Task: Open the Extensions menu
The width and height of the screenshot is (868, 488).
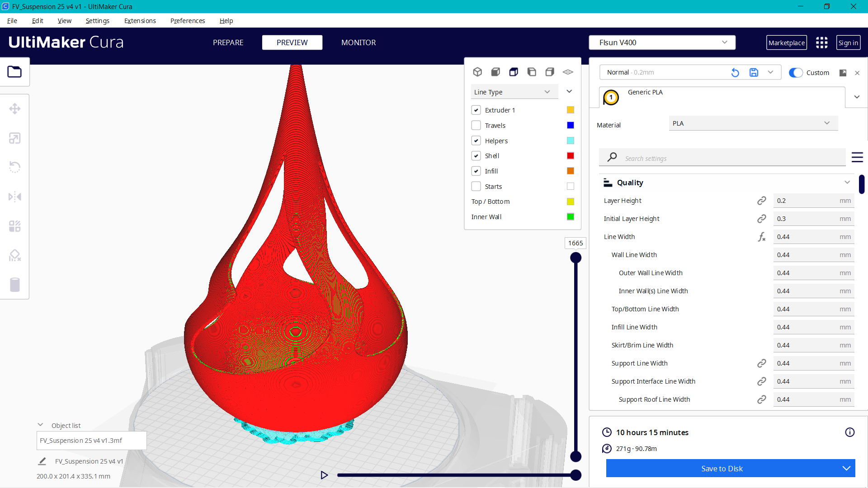Action: 140,21
